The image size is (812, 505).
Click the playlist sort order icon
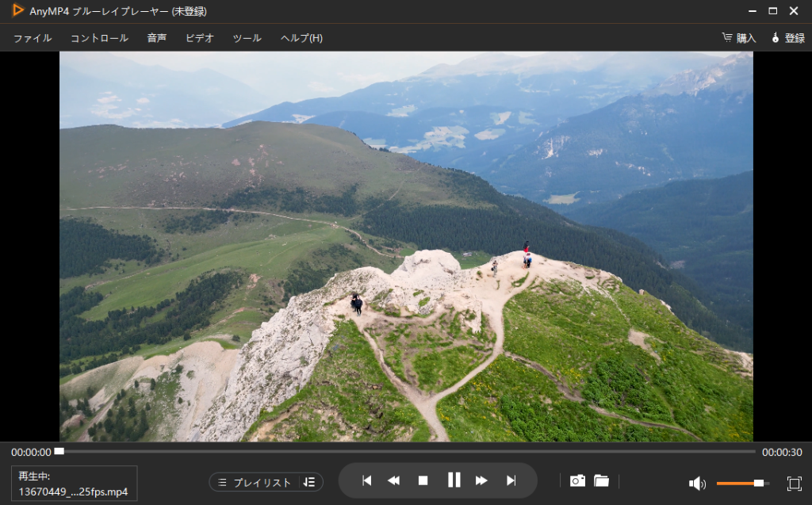pyautogui.click(x=309, y=483)
